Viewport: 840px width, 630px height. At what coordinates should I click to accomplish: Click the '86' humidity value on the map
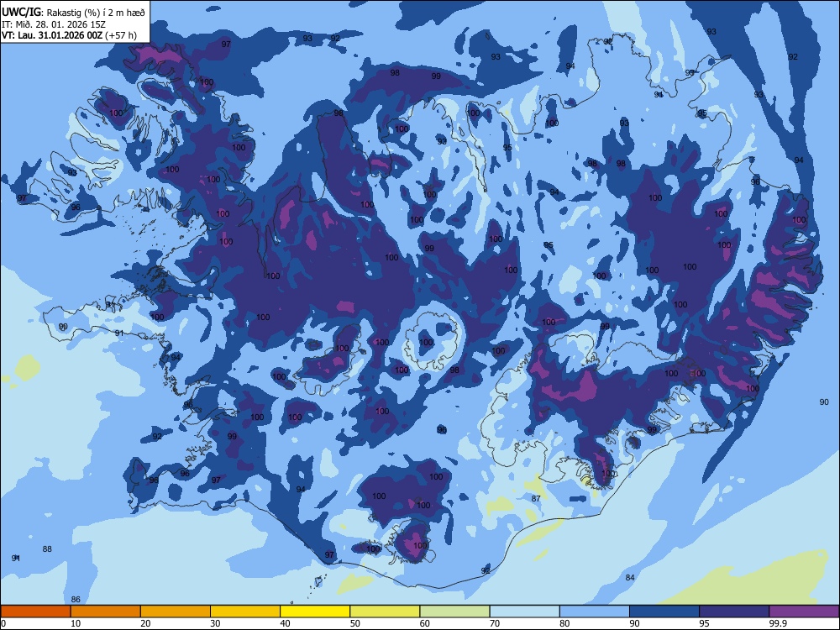(76, 600)
